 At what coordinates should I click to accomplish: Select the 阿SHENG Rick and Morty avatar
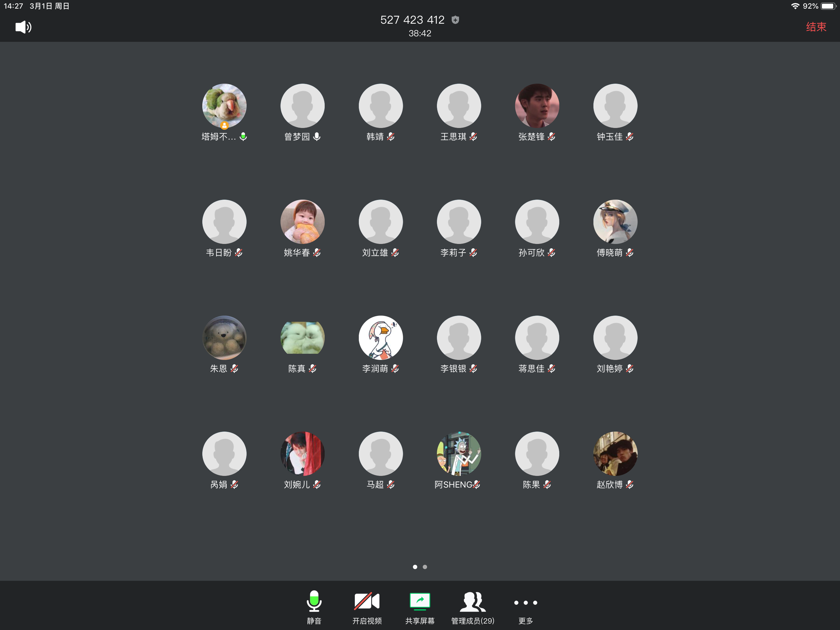click(459, 453)
